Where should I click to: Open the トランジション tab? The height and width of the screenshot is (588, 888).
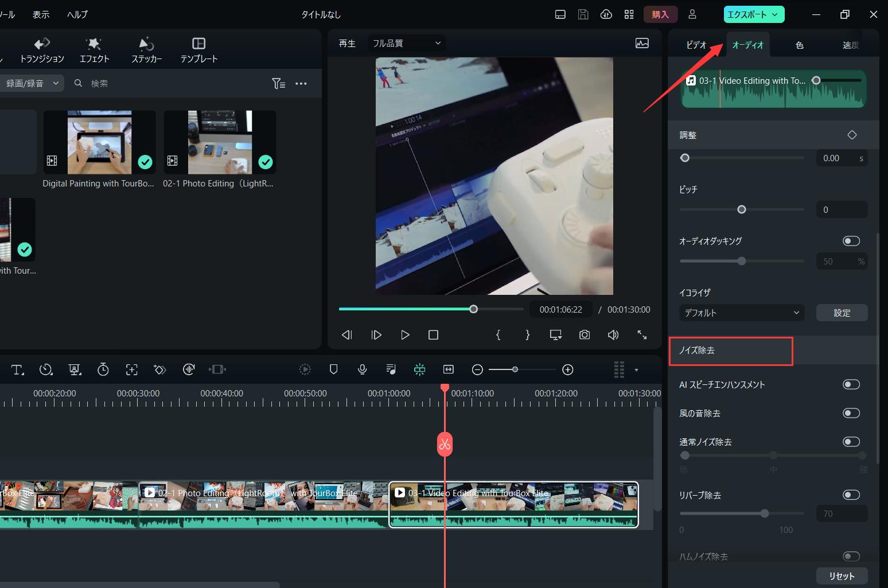42,50
